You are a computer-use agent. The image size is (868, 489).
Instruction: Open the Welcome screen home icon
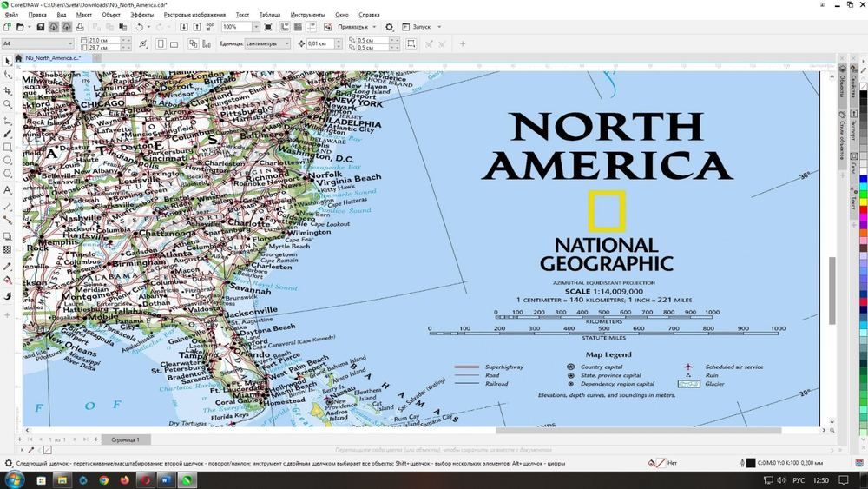tap(18, 57)
